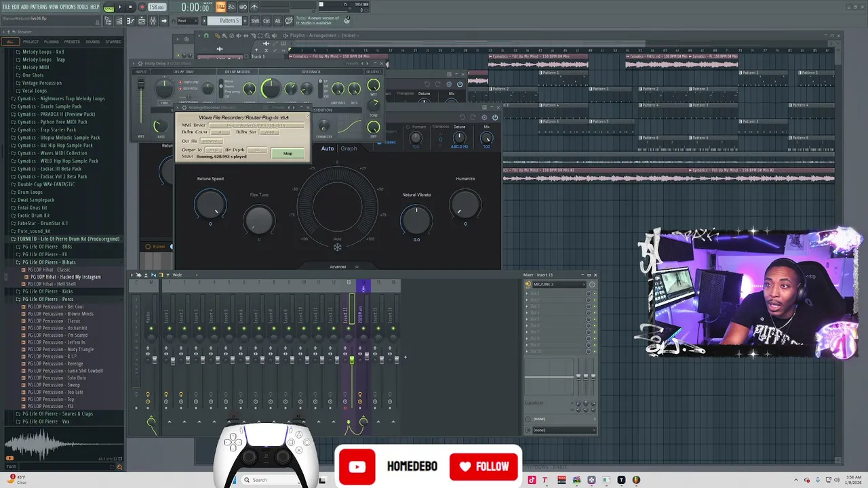The width and height of the screenshot is (868, 488).
Task: Click undo arrow in front Auto-Tune header
Action: [x=463, y=117]
